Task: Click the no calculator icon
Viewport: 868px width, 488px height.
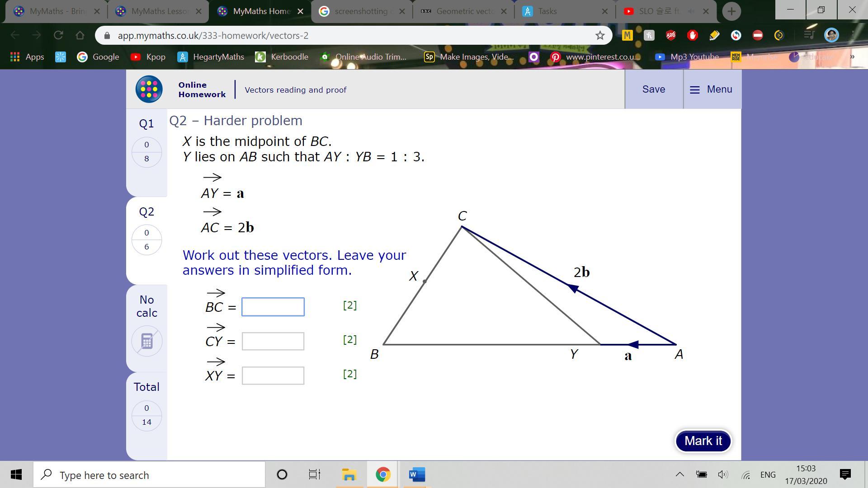Action: click(146, 341)
